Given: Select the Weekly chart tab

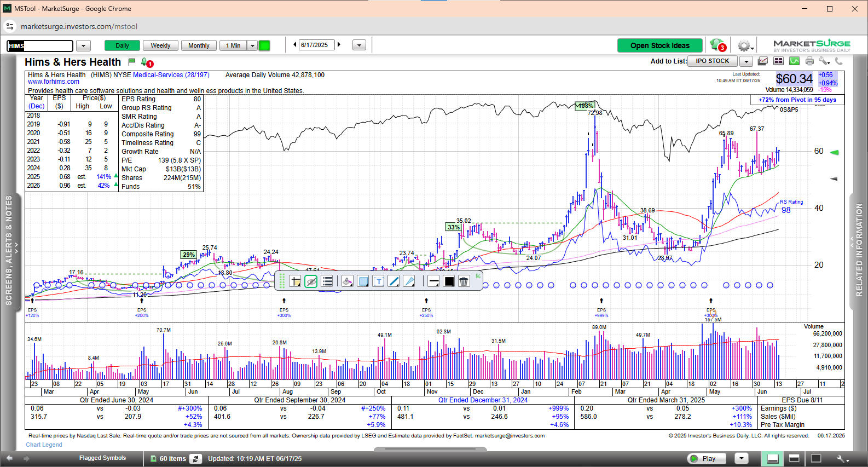Looking at the screenshot, I should [160, 45].
